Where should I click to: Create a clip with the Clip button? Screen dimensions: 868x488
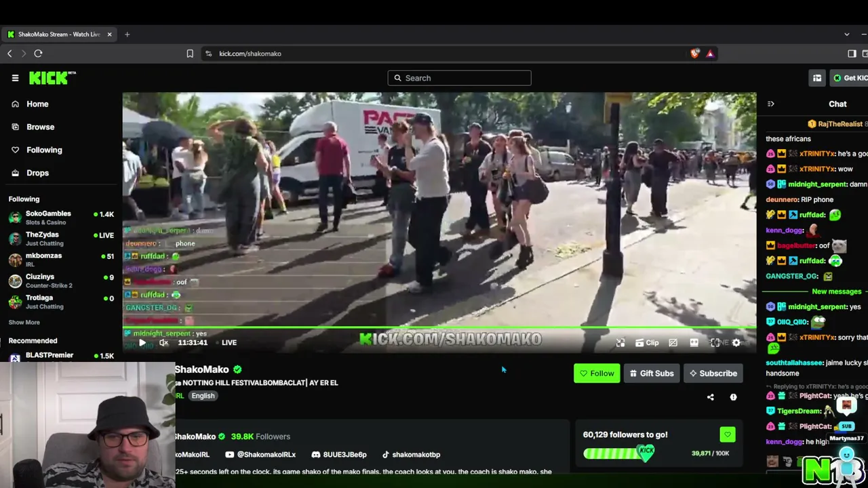coord(647,343)
